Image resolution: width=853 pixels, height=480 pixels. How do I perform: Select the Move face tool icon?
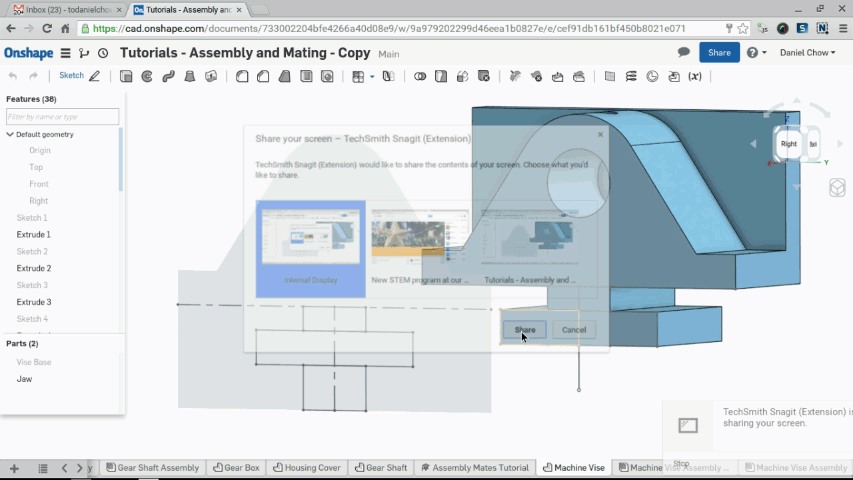point(558,76)
